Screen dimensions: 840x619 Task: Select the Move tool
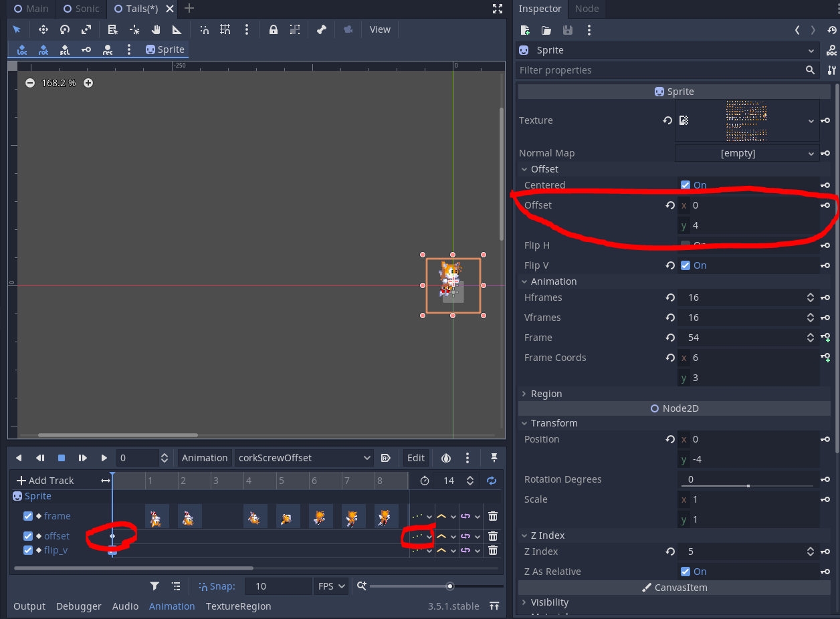pyautogui.click(x=43, y=29)
